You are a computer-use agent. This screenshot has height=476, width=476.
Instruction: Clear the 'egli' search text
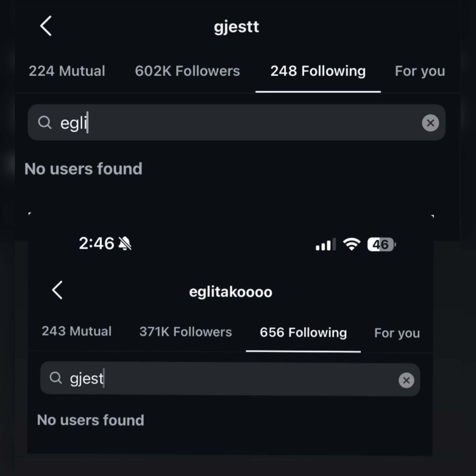[430, 123]
